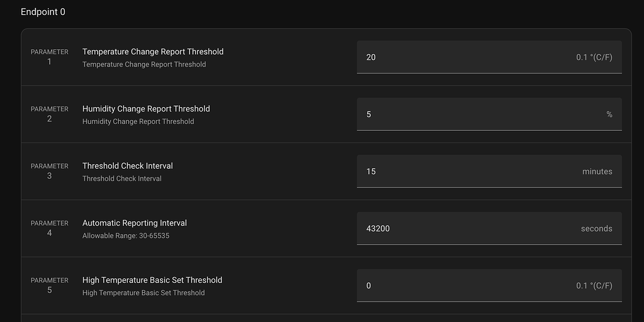
Task: Click the Humidity Change Report Threshold value field
Action: [x=467, y=115]
